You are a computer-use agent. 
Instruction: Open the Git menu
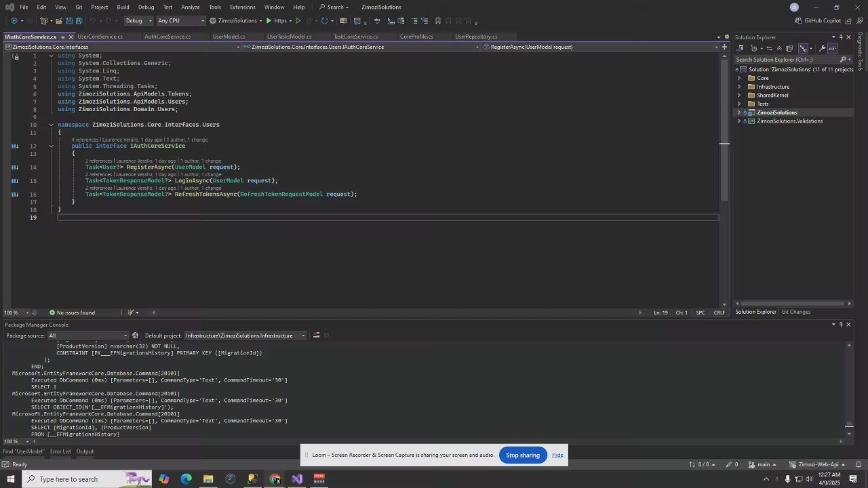[79, 7]
